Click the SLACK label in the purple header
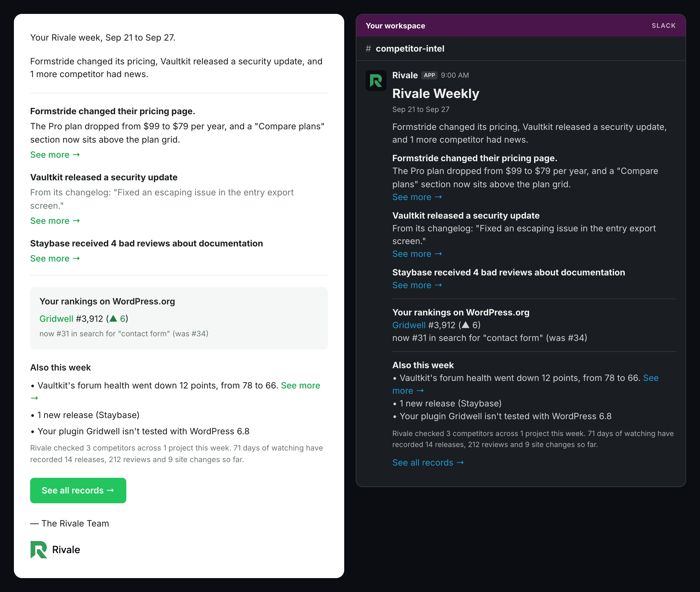This screenshot has width=700, height=592. 663,26
